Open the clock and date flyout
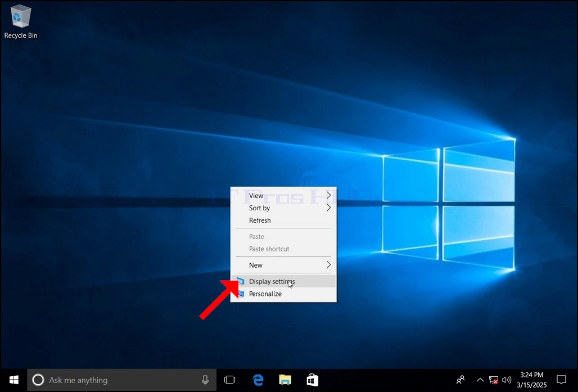The image size is (578, 392). click(531, 380)
